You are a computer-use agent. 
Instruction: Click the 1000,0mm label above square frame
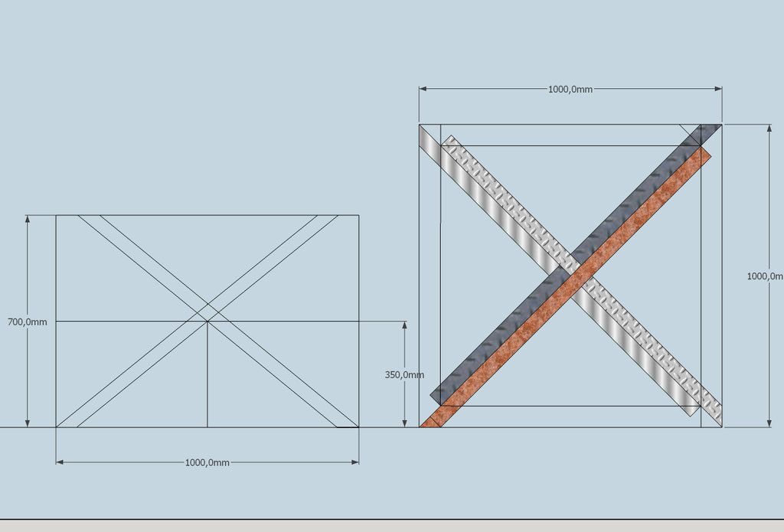(x=570, y=89)
